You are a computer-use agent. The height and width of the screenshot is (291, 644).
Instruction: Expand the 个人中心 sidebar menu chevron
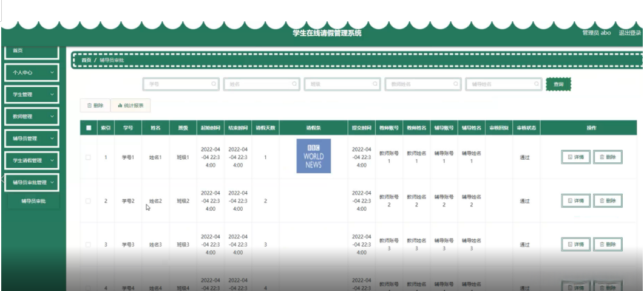[x=52, y=72]
